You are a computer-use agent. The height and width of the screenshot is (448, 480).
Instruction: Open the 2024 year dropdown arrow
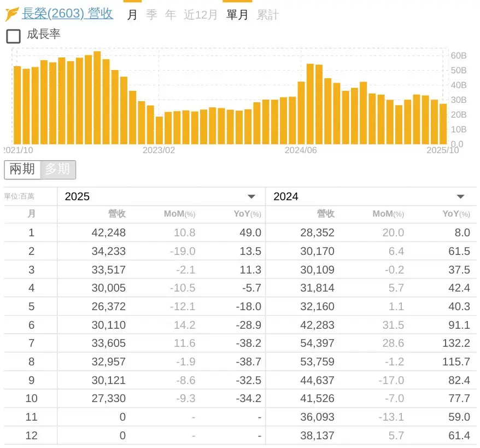tap(460, 197)
